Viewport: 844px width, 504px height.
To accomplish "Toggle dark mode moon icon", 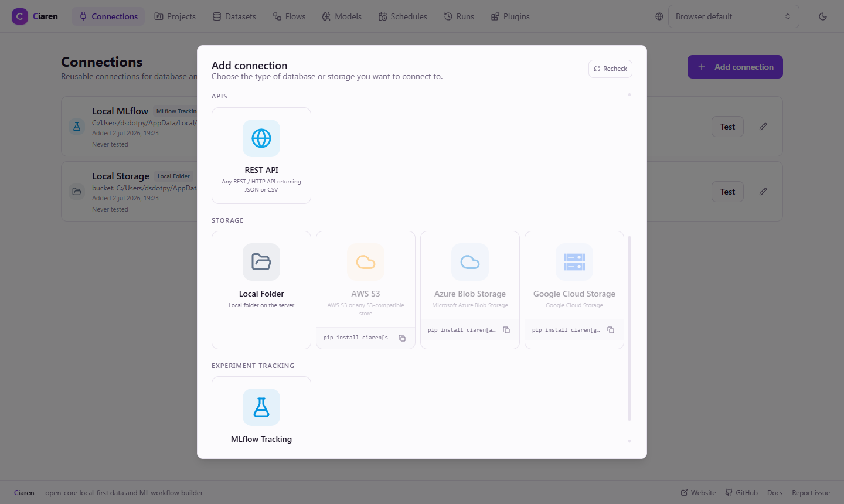I will pyautogui.click(x=823, y=16).
